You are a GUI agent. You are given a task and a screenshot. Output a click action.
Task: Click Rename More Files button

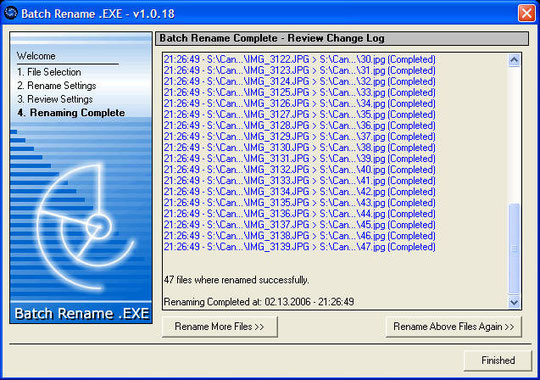219,326
